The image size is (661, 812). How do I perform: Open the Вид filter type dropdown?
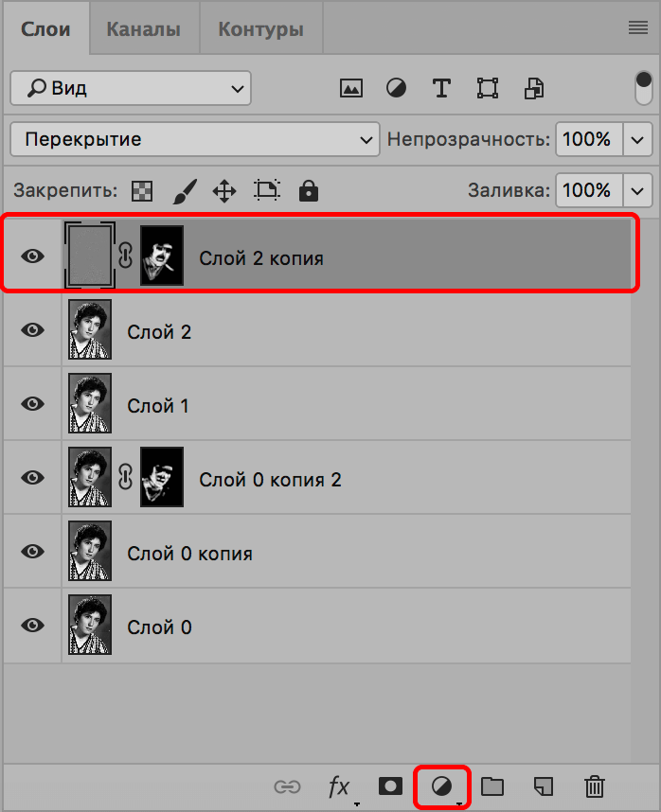coord(131,89)
